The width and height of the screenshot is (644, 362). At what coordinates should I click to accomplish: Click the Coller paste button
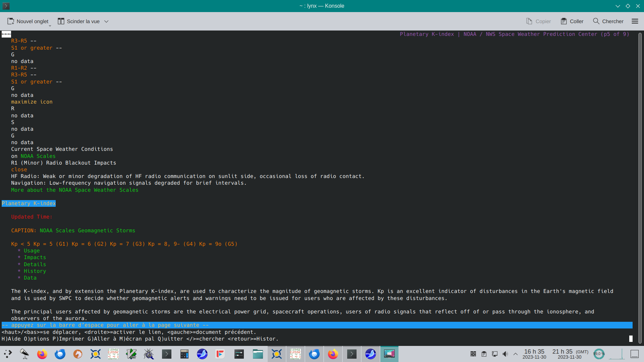click(572, 21)
